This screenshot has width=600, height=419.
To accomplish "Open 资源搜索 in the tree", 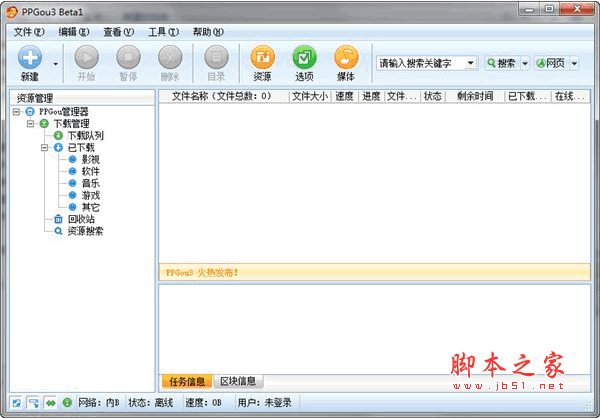I will pos(85,231).
